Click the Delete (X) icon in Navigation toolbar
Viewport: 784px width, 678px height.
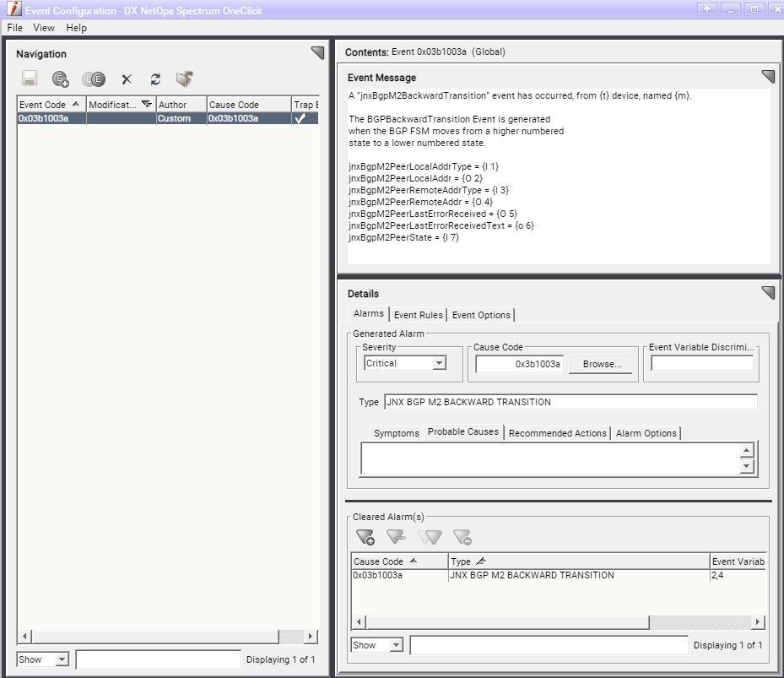click(x=127, y=79)
